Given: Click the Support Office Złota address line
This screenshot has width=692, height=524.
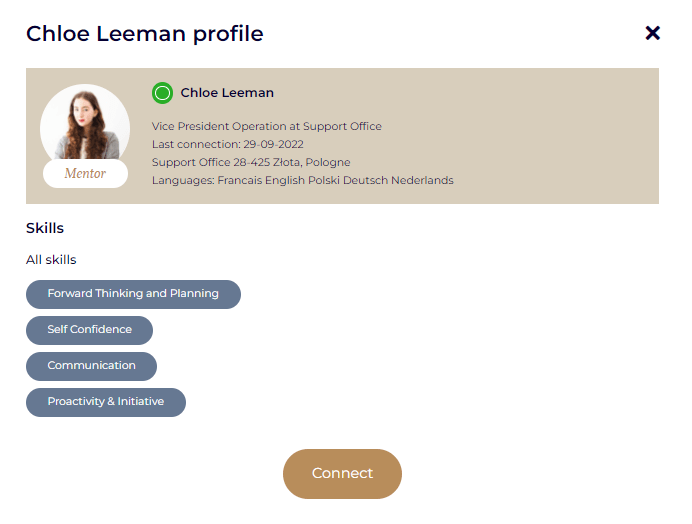Looking at the screenshot, I should tap(251, 163).
